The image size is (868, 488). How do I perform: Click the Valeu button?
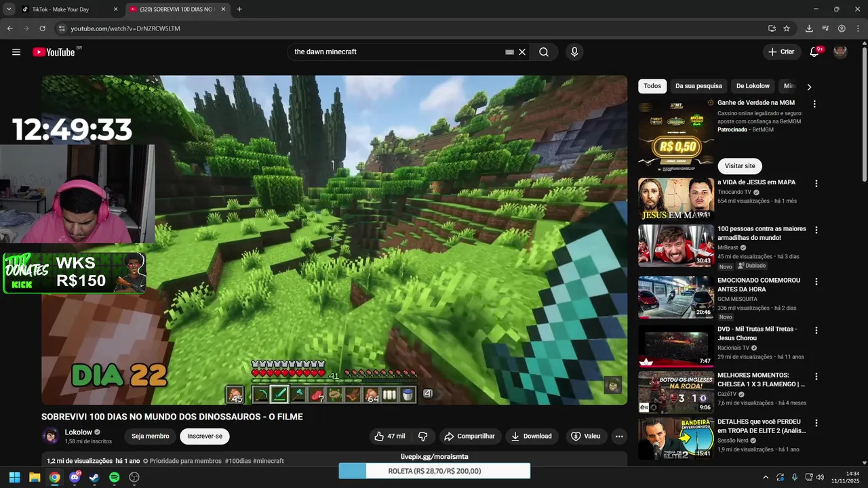tap(586, 436)
